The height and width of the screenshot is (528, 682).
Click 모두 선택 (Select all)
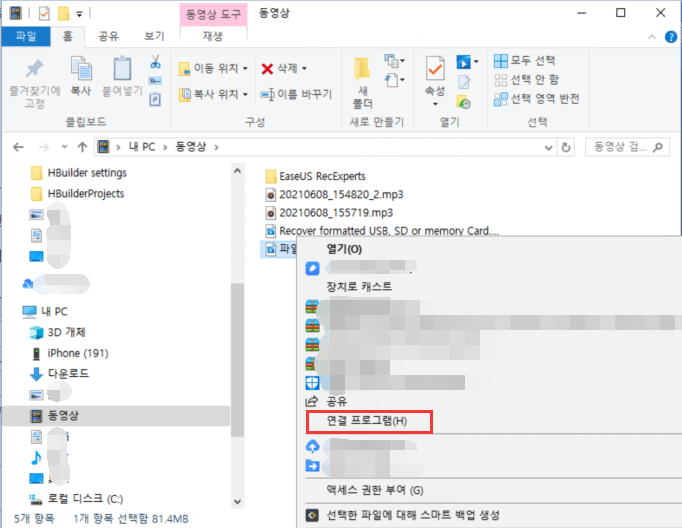click(x=525, y=60)
